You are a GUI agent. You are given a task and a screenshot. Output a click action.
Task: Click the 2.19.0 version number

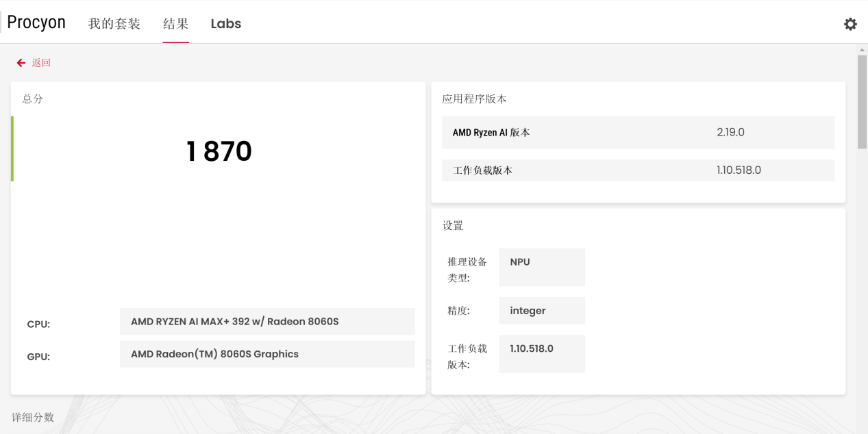tap(730, 133)
